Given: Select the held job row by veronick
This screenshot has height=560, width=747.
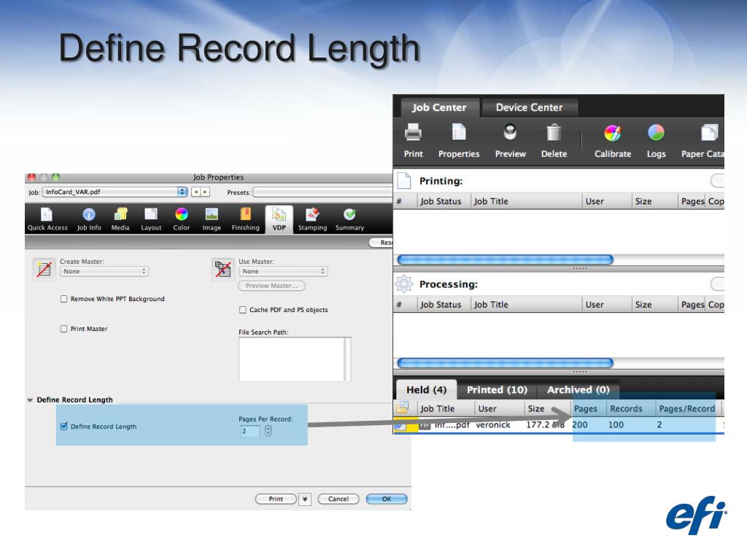Looking at the screenshot, I should pyautogui.click(x=558, y=425).
